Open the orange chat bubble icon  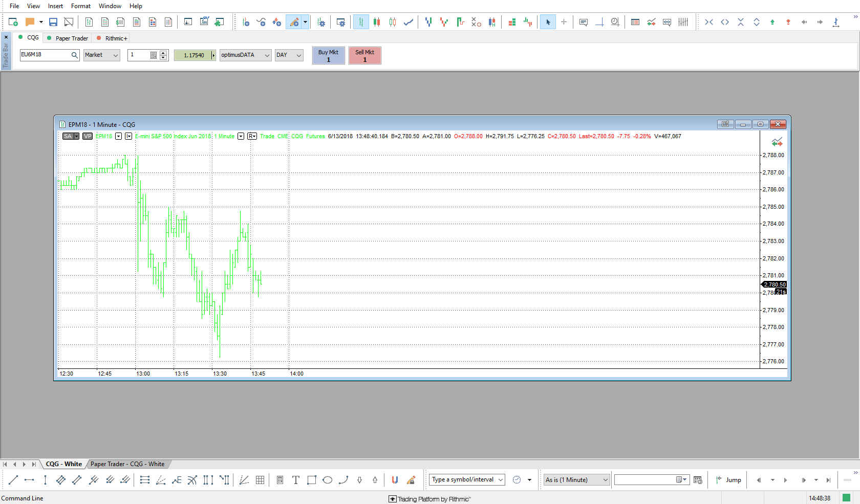[x=30, y=22]
